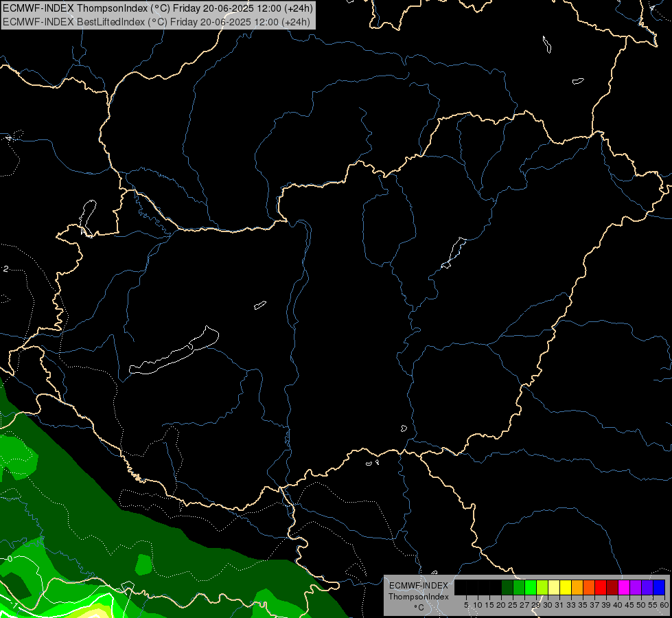Click the legend tick value '60'
The height and width of the screenshot is (618, 672).
point(664,605)
